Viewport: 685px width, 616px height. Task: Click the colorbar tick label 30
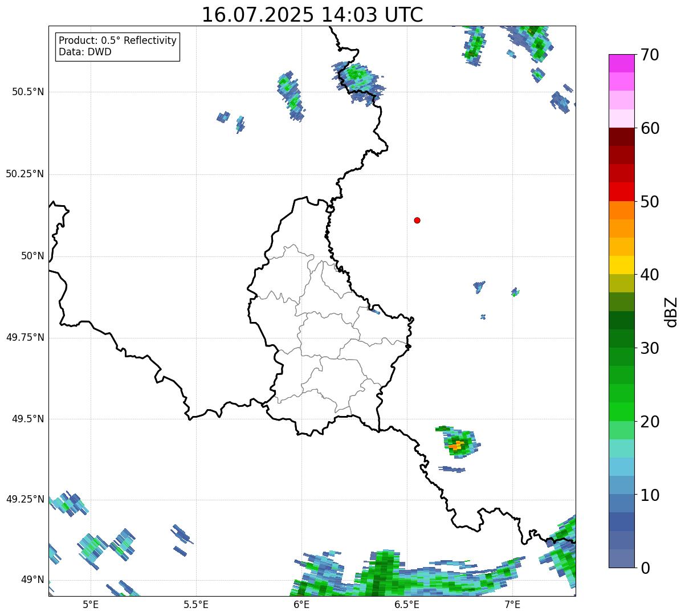click(x=650, y=348)
